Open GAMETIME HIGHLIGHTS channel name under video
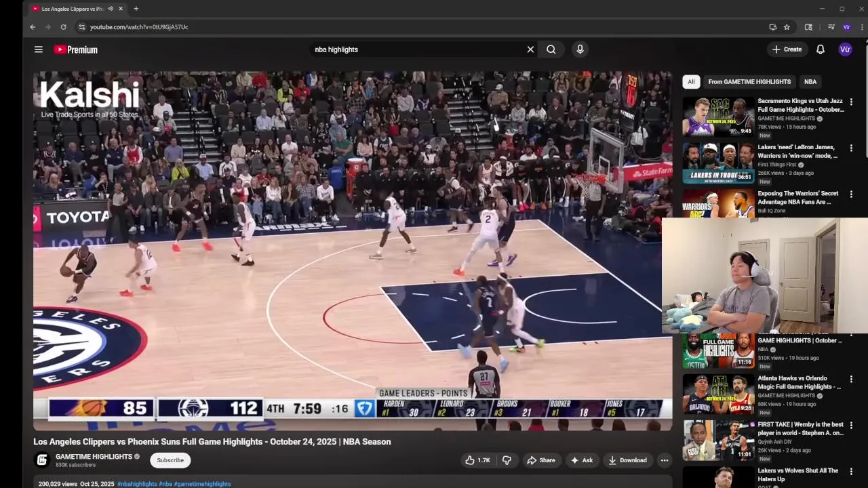This screenshot has width=868, height=488. pyautogui.click(x=94, y=457)
